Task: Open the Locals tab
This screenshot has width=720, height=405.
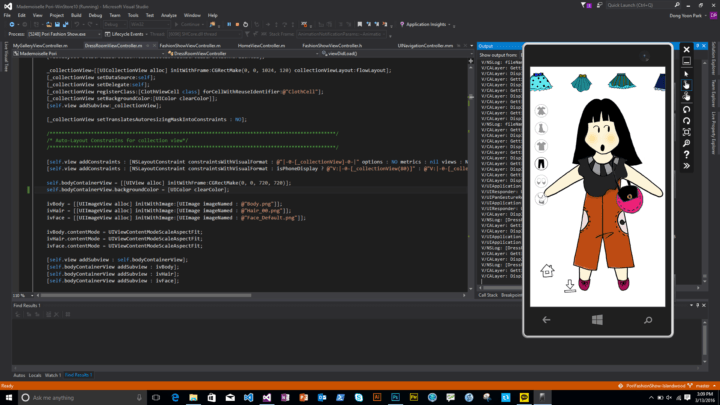Action: [35, 375]
